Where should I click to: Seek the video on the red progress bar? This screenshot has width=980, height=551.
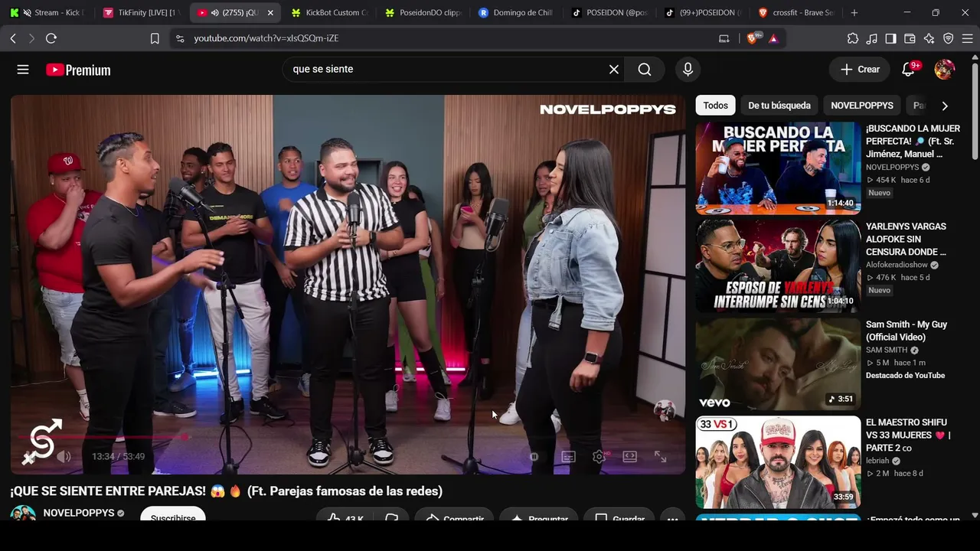point(348,438)
